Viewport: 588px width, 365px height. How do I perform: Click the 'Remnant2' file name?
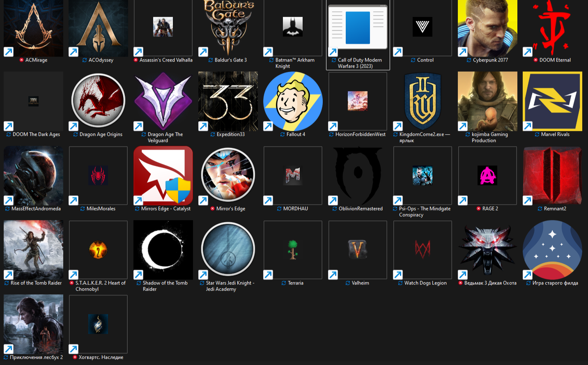click(555, 209)
